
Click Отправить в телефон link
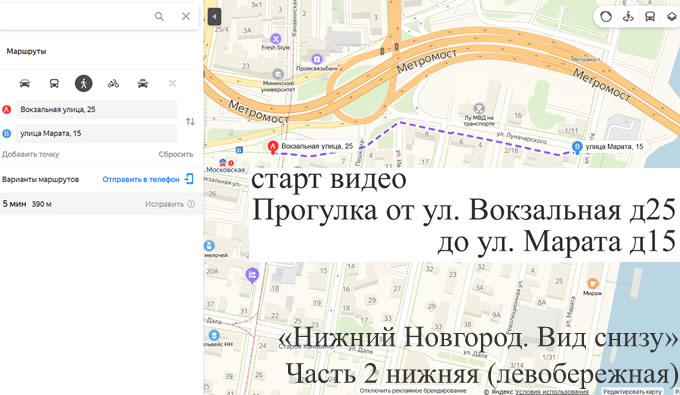click(141, 180)
